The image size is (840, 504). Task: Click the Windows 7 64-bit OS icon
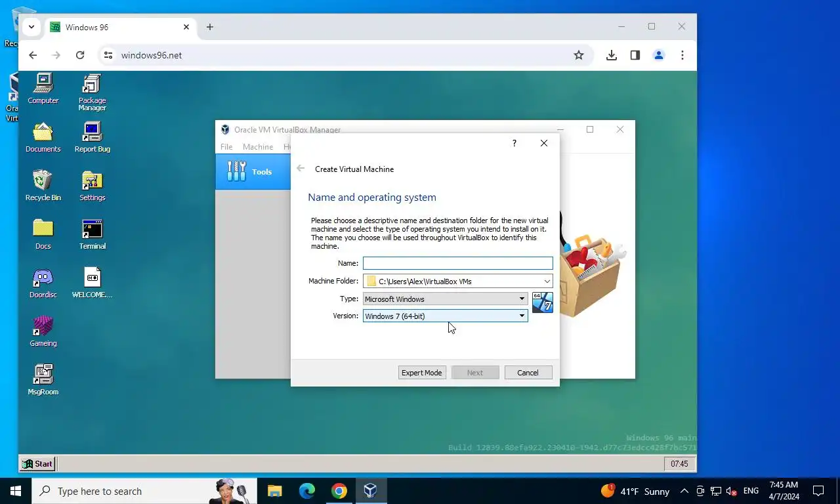(543, 303)
